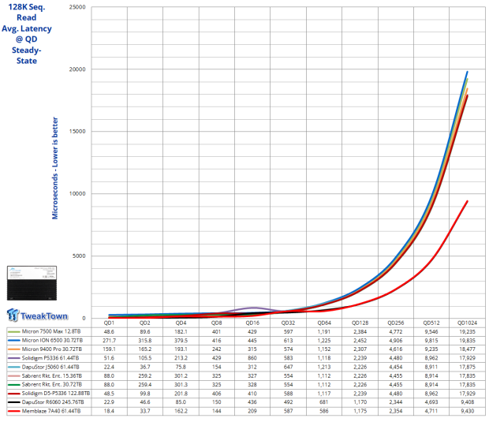Click the QD1 column header
Image resolution: width=489 pixels, height=448 pixels.
pyautogui.click(x=109, y=323)
